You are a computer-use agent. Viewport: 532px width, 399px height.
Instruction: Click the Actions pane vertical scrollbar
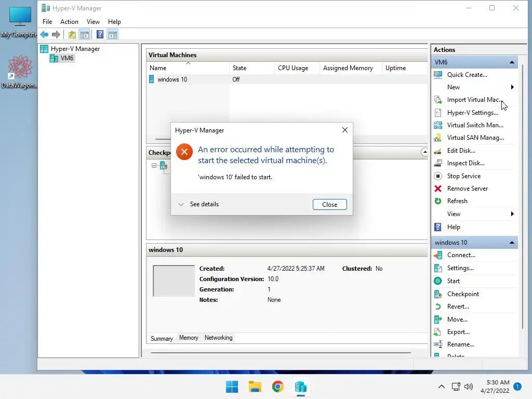pos(522,197)
